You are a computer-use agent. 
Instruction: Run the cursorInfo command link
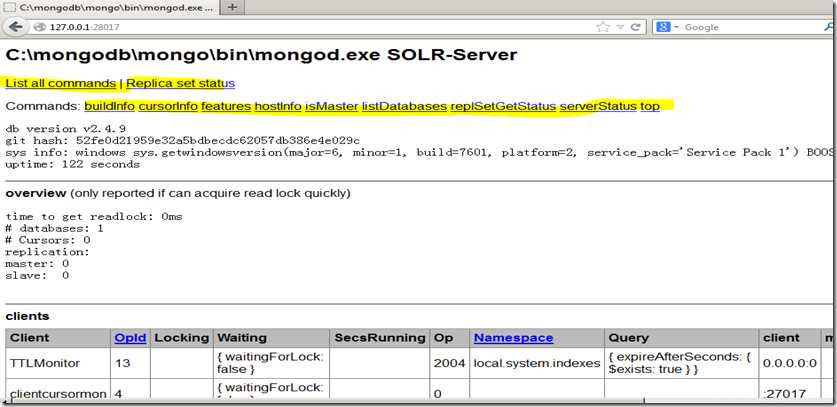coord(168,106)
